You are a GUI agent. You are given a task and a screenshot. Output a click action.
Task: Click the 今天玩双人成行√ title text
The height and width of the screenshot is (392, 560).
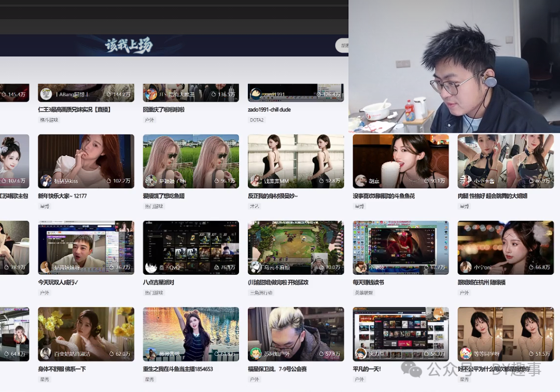click(x=58, y=283)
